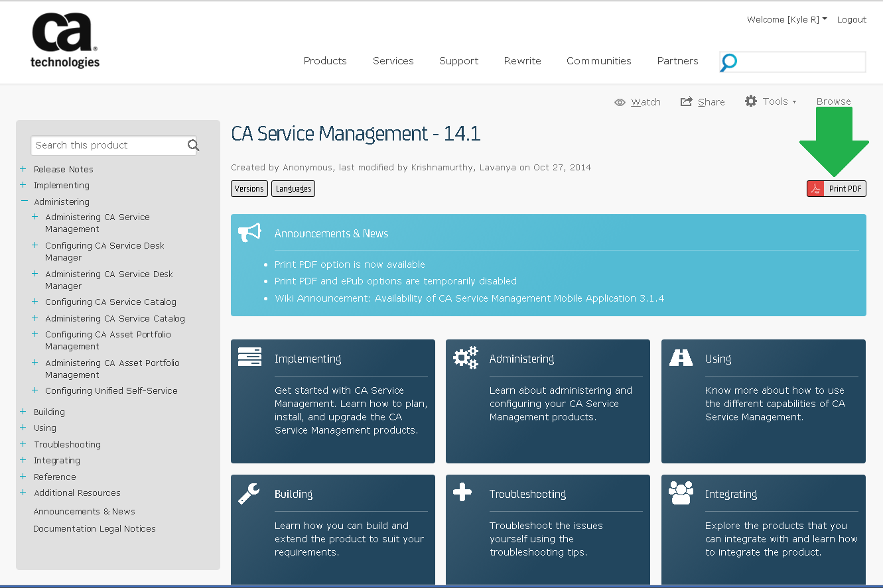Screen dimensions: 883x588
Task: Expand the Additional Resources tree node
Action: coord(23,492)
